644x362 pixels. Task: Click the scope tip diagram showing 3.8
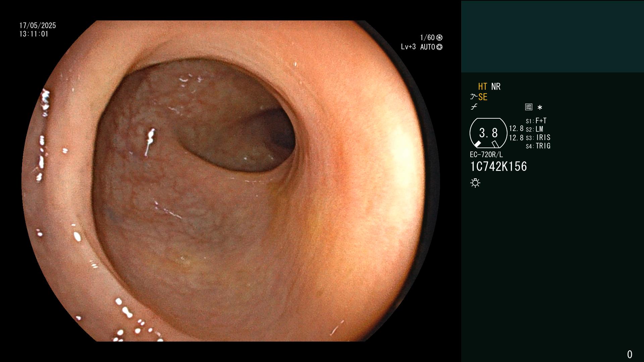tap(488, 133)
